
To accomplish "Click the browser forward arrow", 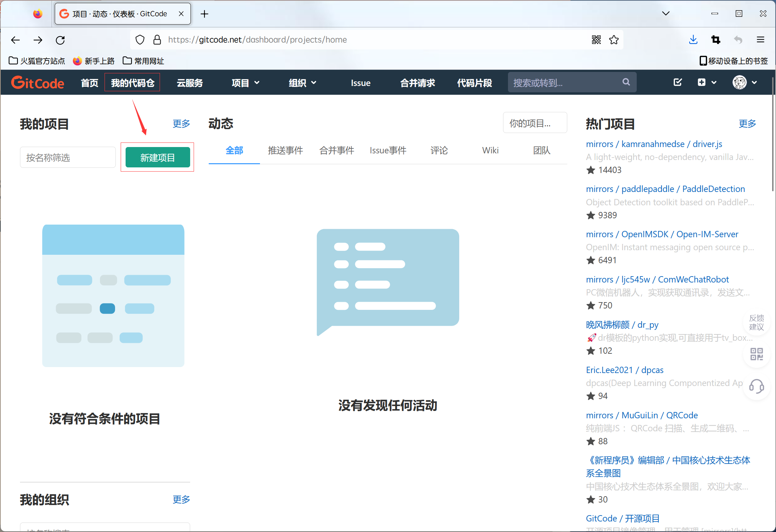I will point(38,40).
